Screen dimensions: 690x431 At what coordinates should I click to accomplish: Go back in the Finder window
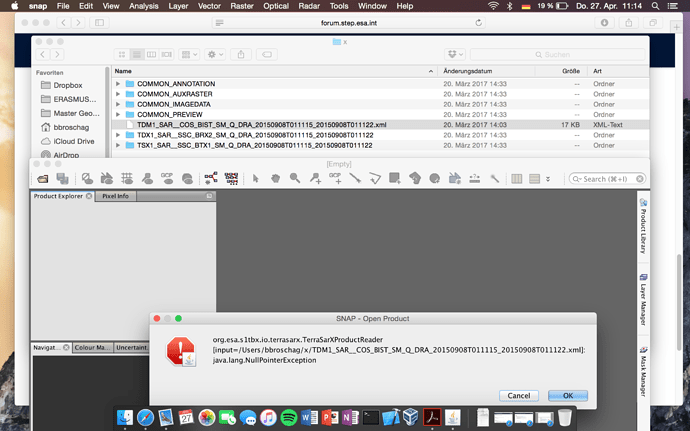[x=42, y=55]
